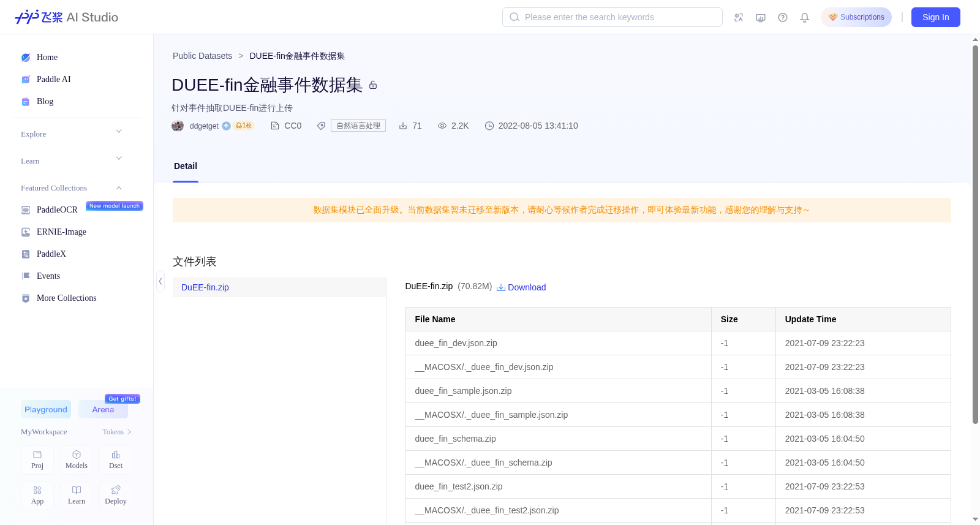This screenshot has height=525, width=980.
Task: Click the PaddleOCR collection icon
Action: point(26,210)
